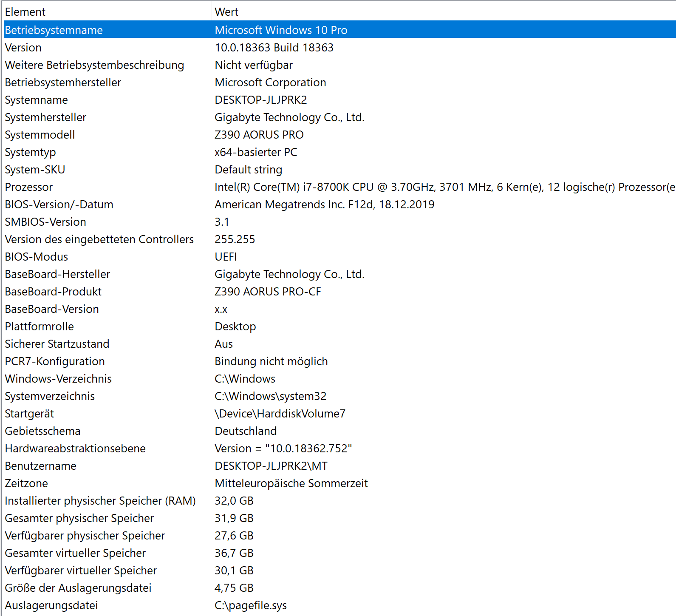Click the 'Nicht verfügbar' value
The width and height of the screenshot is (676, 616).
point(254,65)
